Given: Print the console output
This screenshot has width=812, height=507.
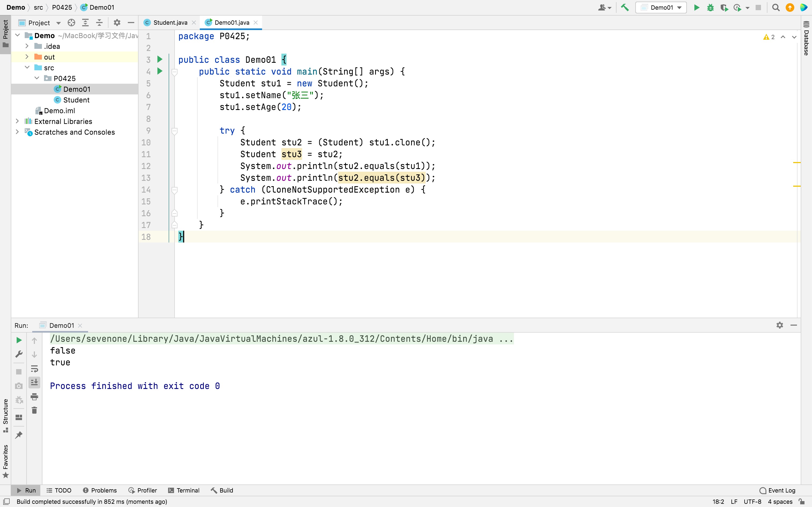Looking at the screenshot, I should pos(34,397).
